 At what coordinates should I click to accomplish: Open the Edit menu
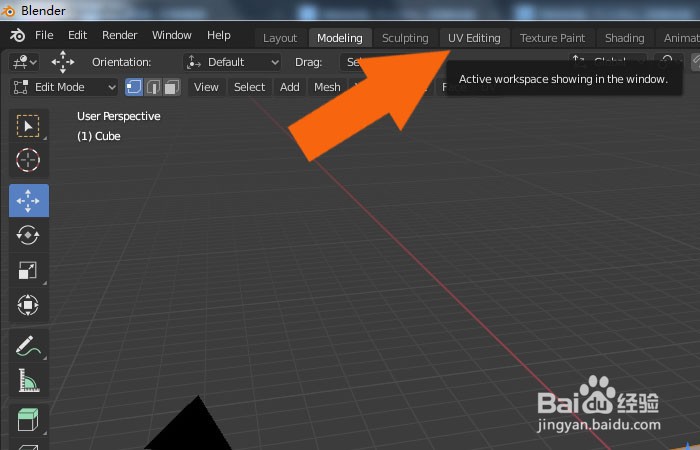(78, 35)
